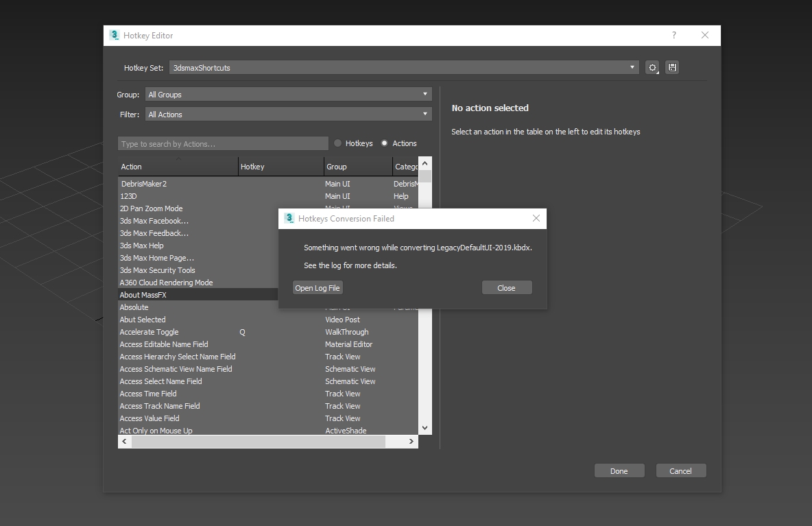Sort by the Hotkey column header
The image size is (812, 526).
(281, 167)
